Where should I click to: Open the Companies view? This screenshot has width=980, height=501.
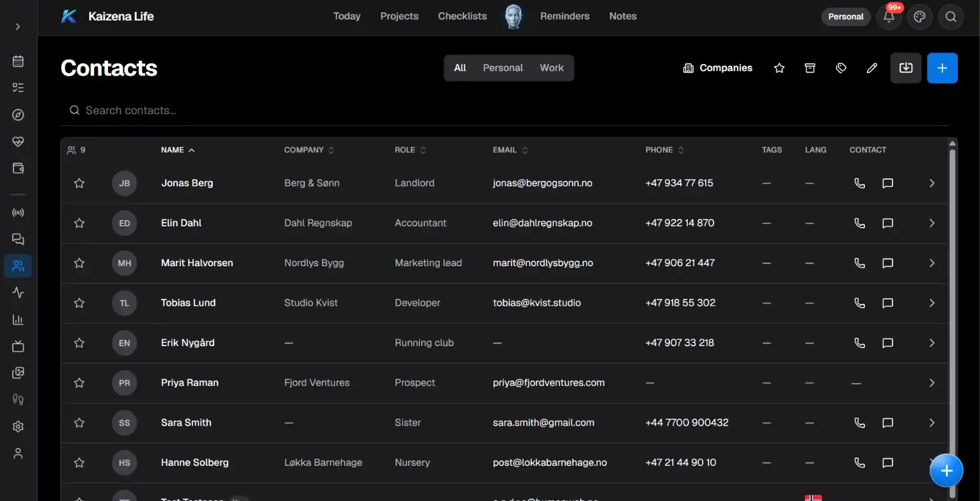pos(718,68)
